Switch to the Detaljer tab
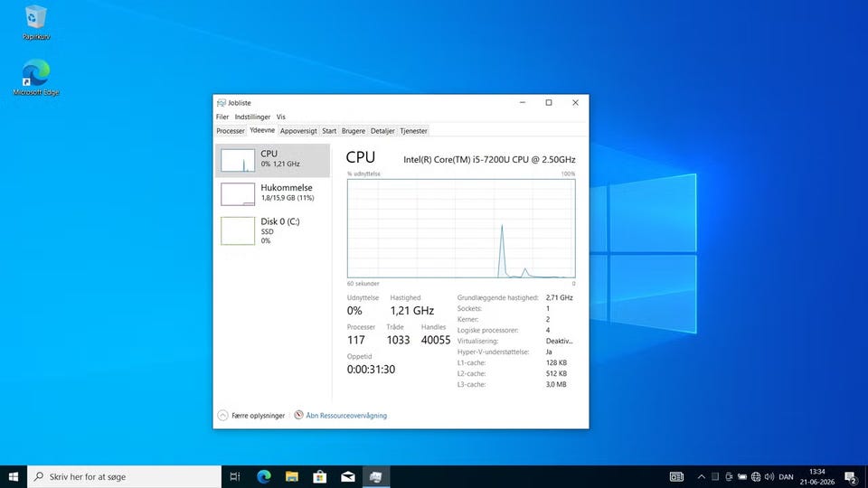This screenshot has height=488, width=868. (382, 131)
